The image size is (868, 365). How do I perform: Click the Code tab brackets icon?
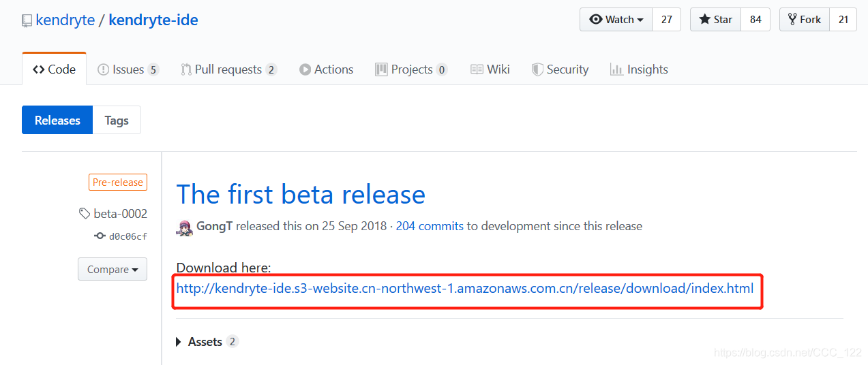[39, 69]
